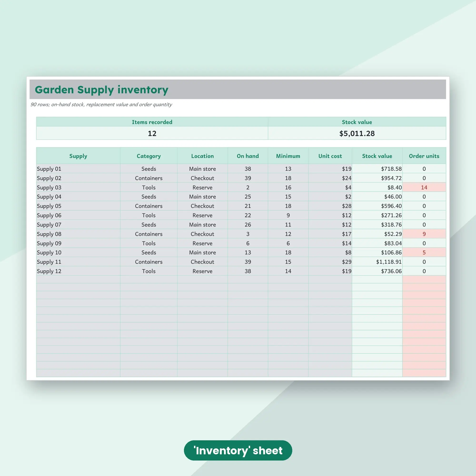Select the Garden Supply inventory title
The image size is (476, 476).
click(x=102, y=89)
